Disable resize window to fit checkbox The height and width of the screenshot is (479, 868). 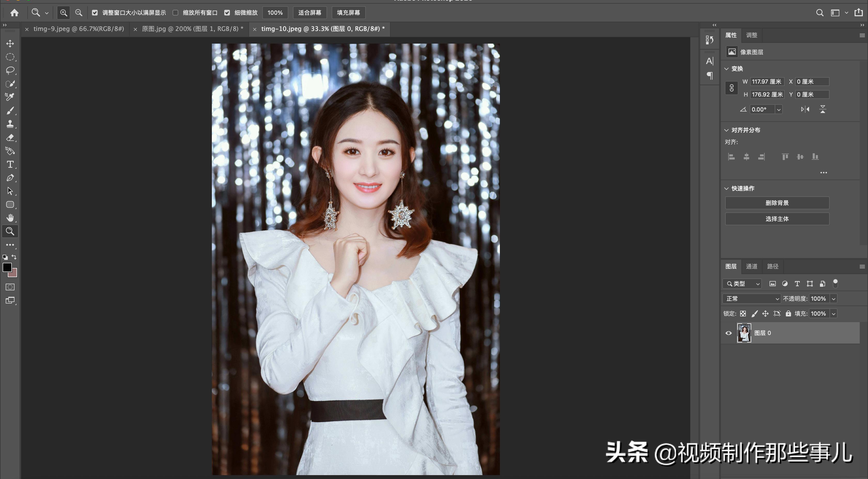[x=95, y=13]
